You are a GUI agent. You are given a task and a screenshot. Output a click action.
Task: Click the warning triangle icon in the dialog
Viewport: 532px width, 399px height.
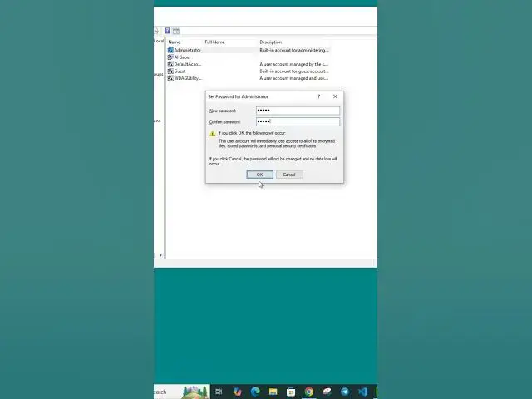pyautogui.click(x=213, y=134)
